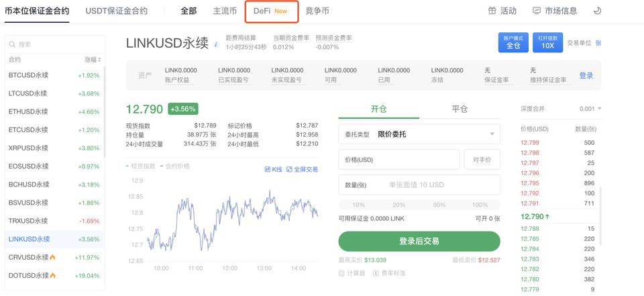
Task: Click the fire icon beside CRVUSD永续
Action: (x=52, y=257)
